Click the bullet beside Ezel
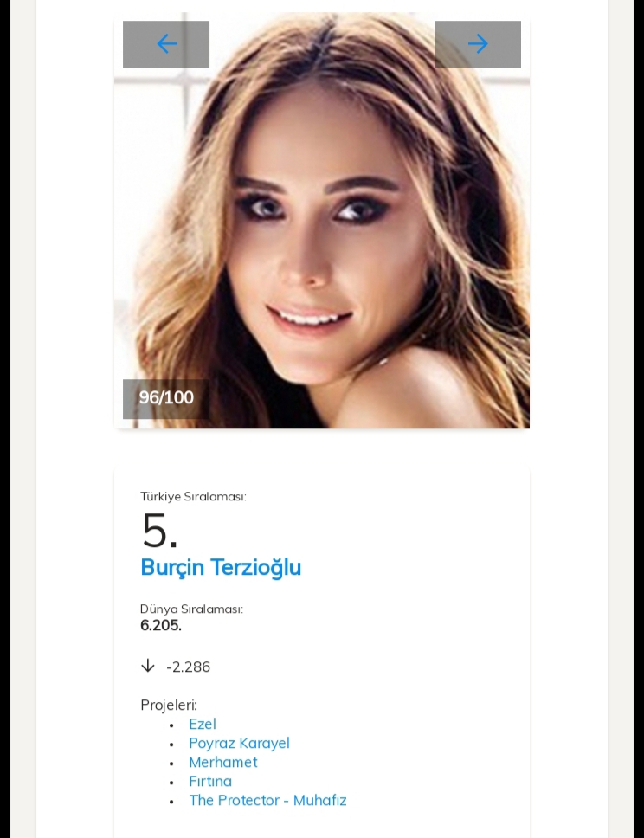 tap(171, 725)
